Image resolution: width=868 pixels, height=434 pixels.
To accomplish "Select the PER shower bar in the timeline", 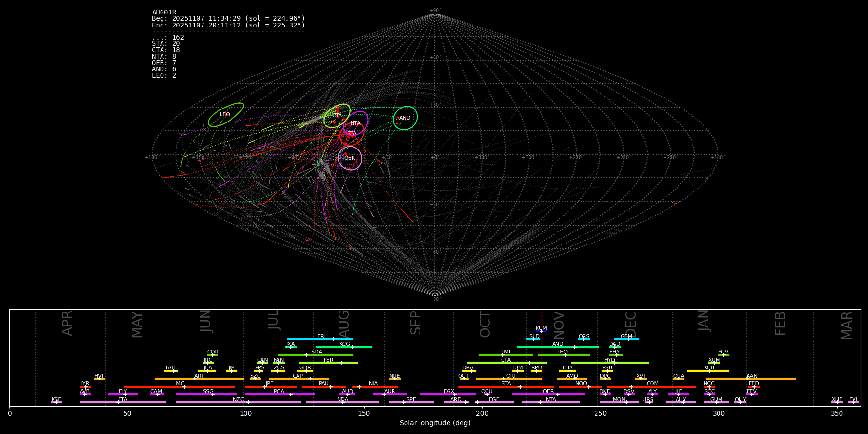I will coord(328,363).
